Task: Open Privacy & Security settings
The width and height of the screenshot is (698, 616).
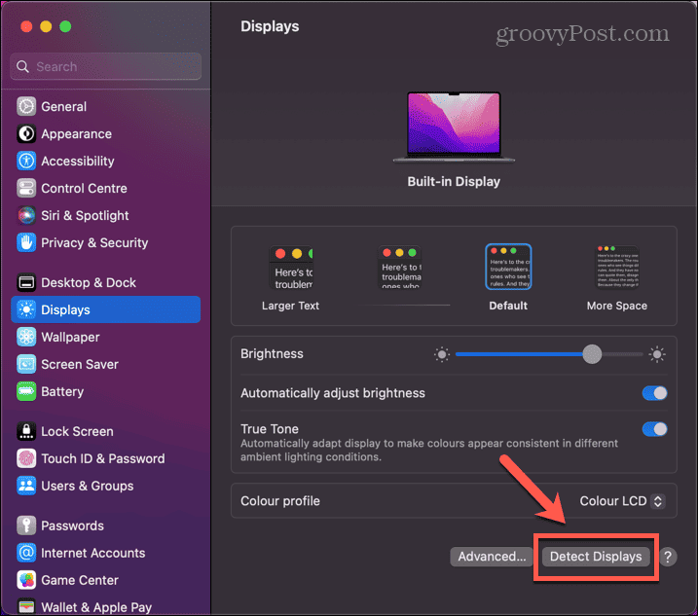Action: [x=105, y=242]
